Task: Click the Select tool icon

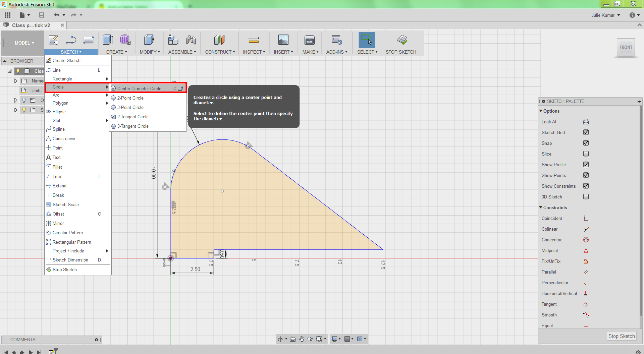Action: [x=367, y=40]
